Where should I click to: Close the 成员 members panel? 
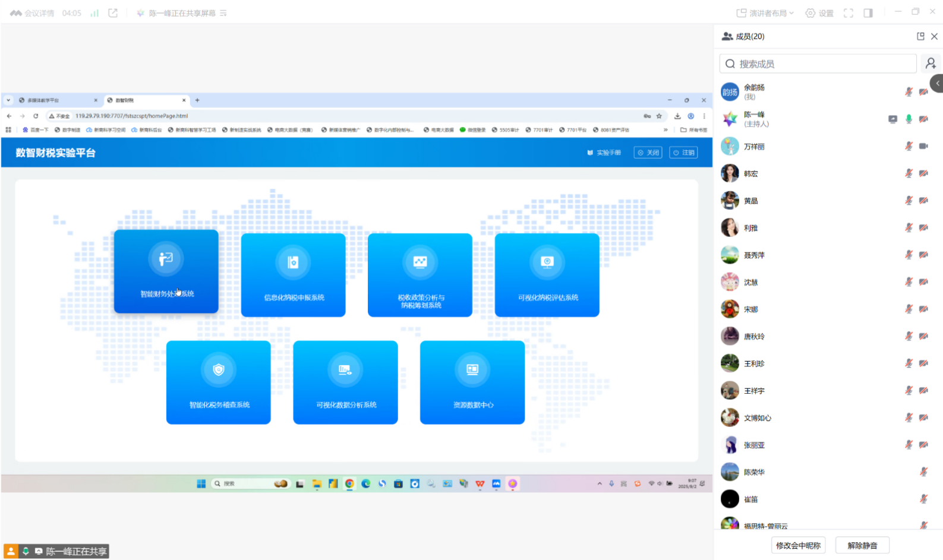pyautogui.click(x=934, y=36)
